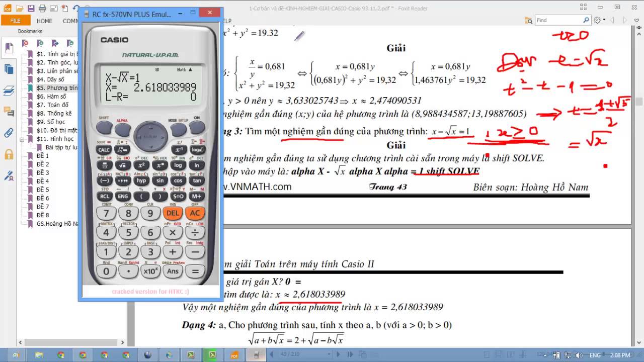Screen dimensions: 644x362
Task: Switch to the HOME ribbon tab
Action: [44, 21]
